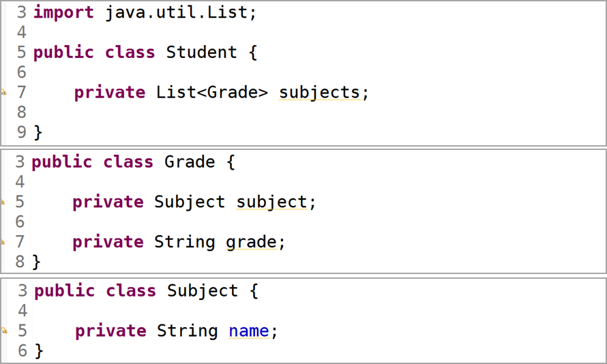Select line number 5 of Student class
This screenshot has width=607, height=364.
21,52
